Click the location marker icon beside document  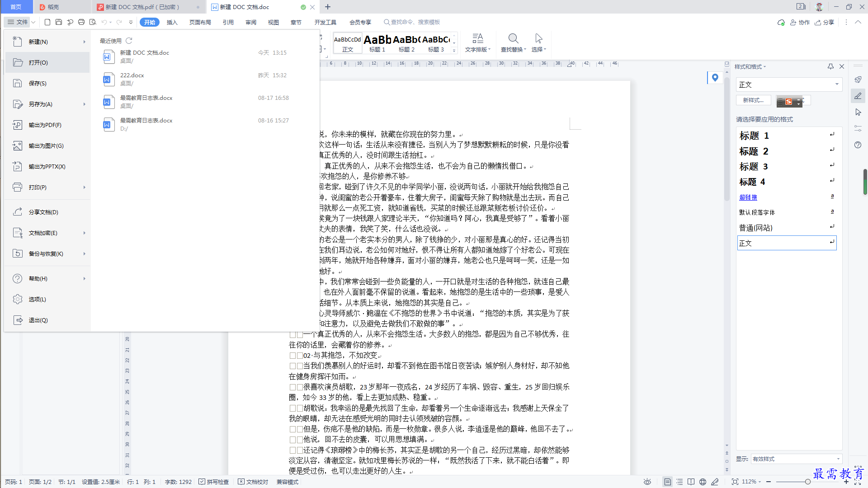coord(715,78)
